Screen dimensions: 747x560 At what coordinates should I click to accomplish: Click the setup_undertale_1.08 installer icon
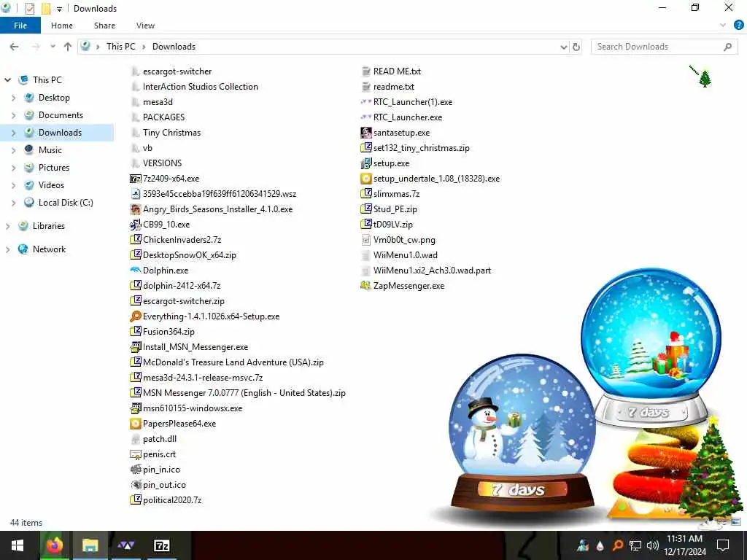366,179
